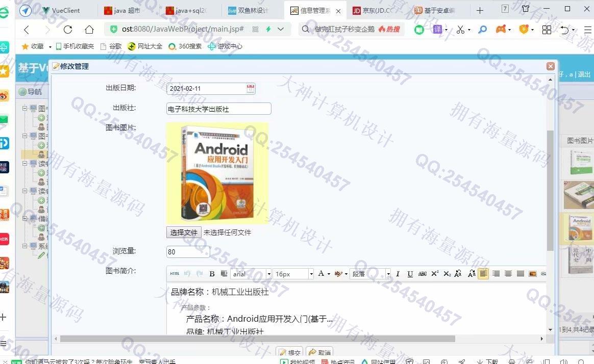This screenshot has width=594, height=364.
Task: Click the dialog horizontal scrollbar thumb
Action: [258, 339]
